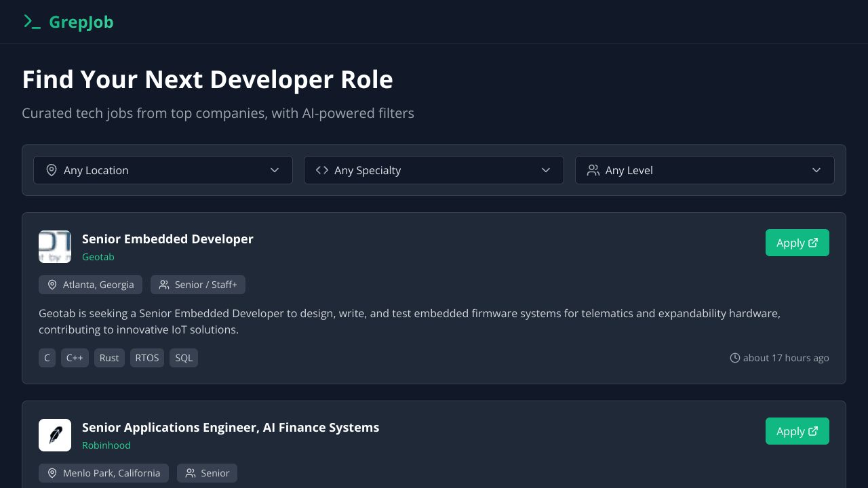
Task: Open the Robinhood company link
Action: 106,445
